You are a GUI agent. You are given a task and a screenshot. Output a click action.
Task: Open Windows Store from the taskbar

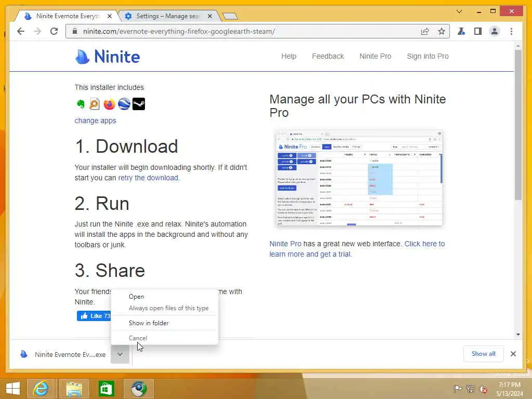click(106, 389)
